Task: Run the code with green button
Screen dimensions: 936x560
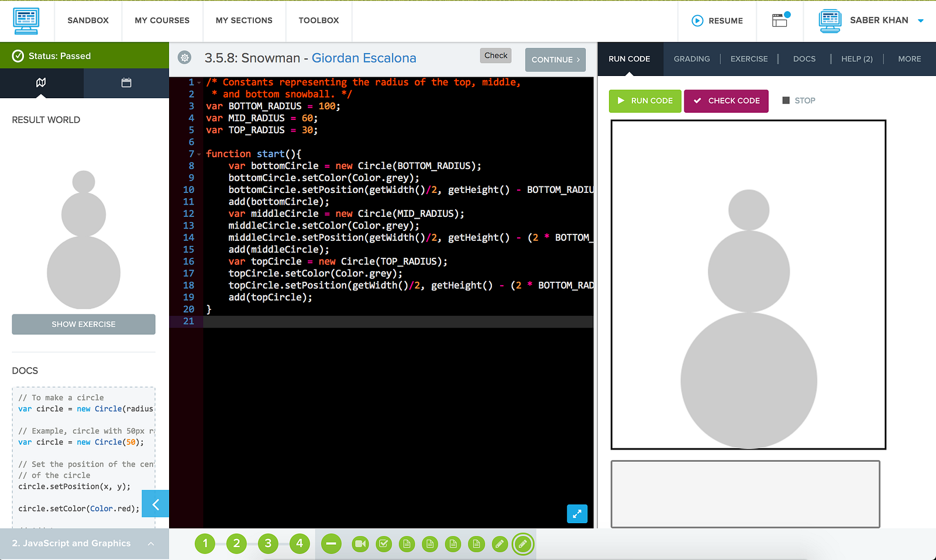Action: (x=645, y=101)
